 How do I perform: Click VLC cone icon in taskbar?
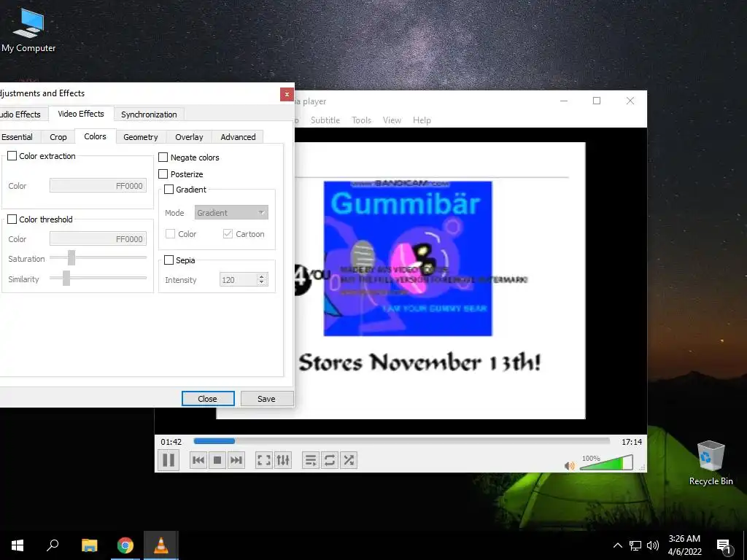pyautogui.click(x=161, y=545)
